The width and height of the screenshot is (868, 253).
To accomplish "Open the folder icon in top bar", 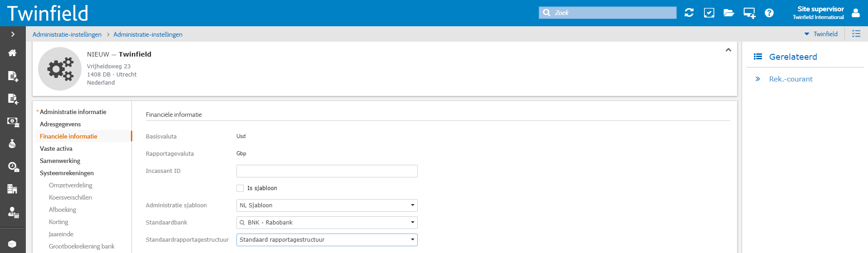I will tap(729, 13).
